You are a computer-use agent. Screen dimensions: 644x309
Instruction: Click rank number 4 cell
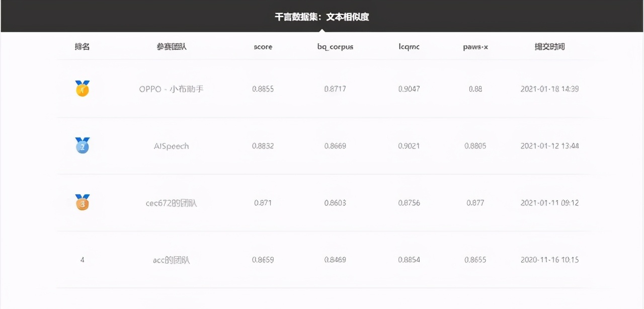(82, 260)
